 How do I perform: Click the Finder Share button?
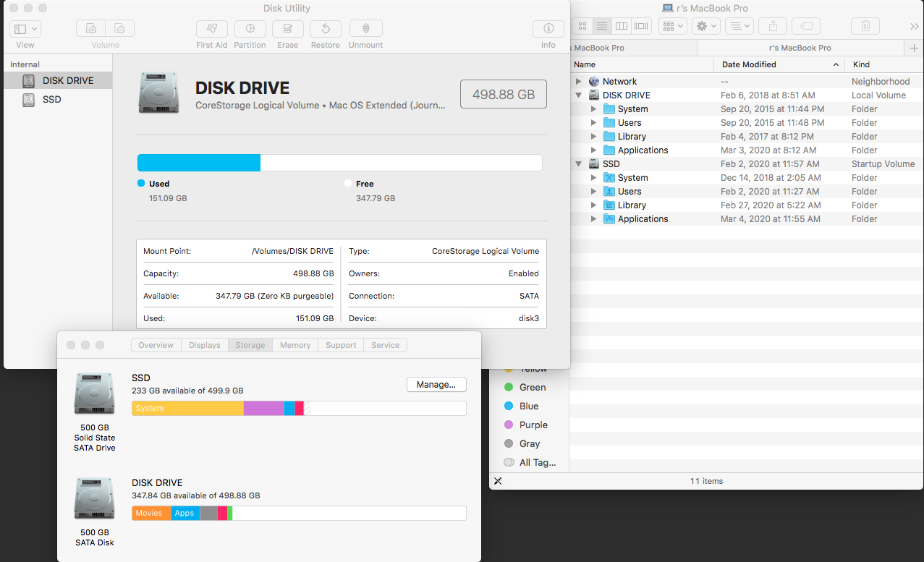coord(773,26)
